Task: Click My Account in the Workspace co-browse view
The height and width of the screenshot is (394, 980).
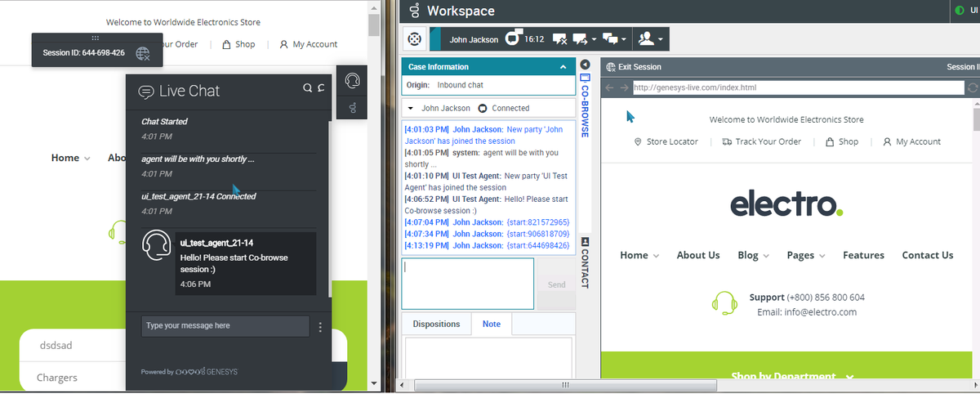Action: (912, 141)
